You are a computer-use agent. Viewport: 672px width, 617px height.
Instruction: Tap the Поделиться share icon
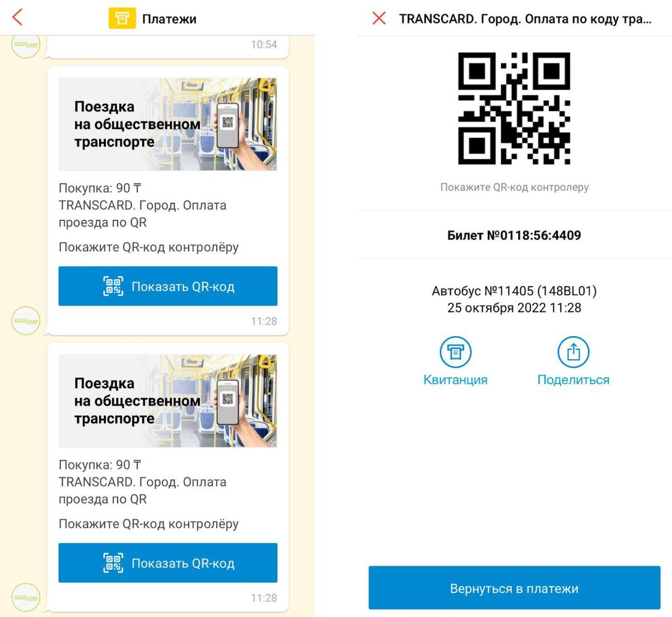tap(573, 352)
